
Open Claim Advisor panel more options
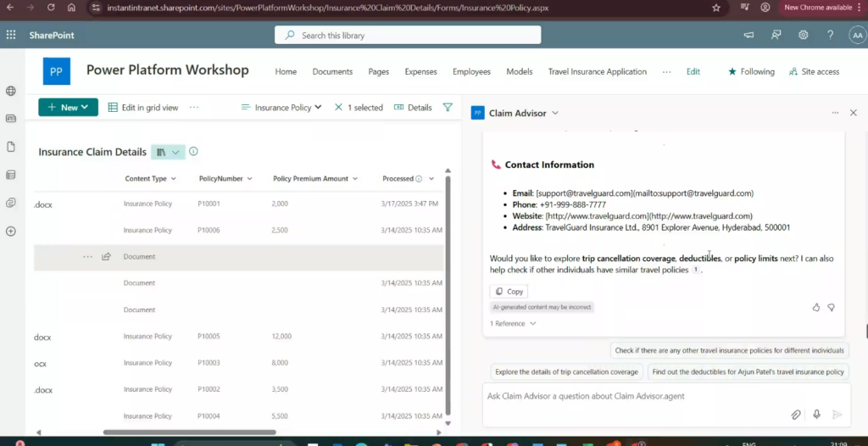[835, 113]
